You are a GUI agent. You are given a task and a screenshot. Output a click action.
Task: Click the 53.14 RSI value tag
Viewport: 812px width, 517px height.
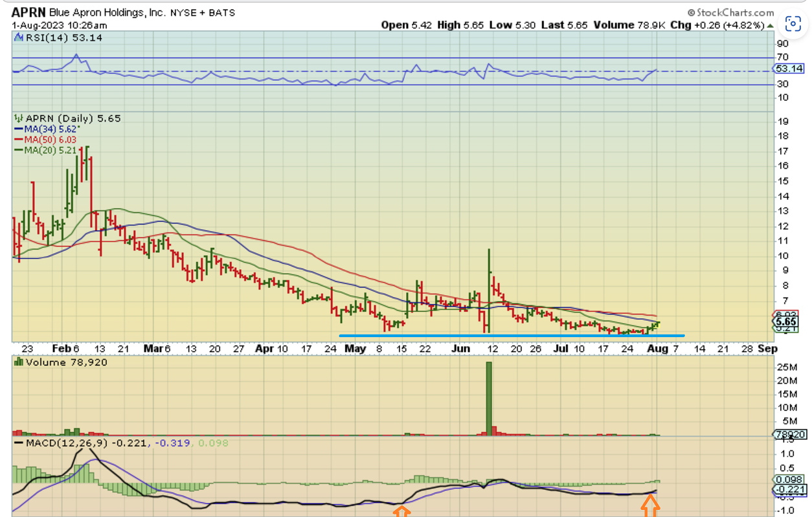click(x=789, y=69)
